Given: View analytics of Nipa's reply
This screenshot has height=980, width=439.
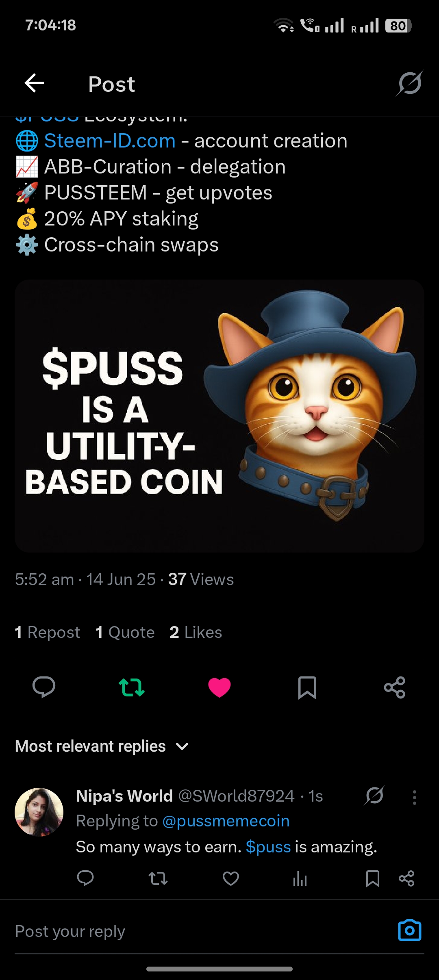Looking at the screenshot, I should (x=300, y=879).
